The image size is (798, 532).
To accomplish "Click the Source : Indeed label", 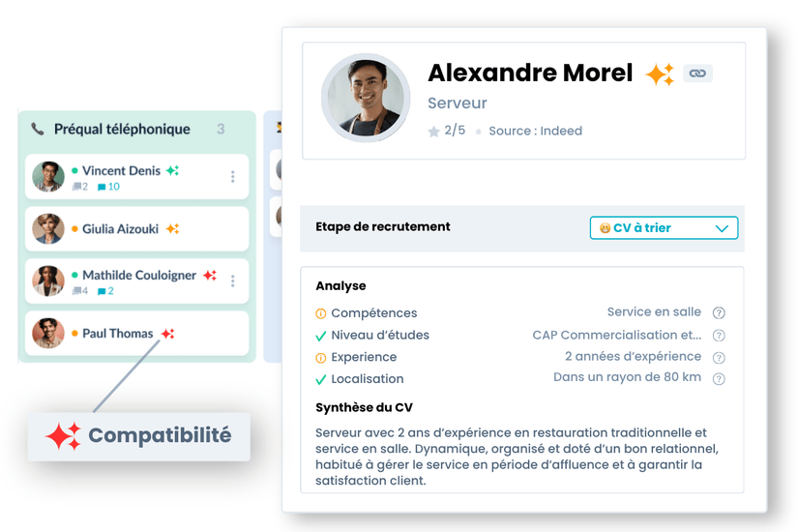I will pyautogui.click(x=536, y=132).
